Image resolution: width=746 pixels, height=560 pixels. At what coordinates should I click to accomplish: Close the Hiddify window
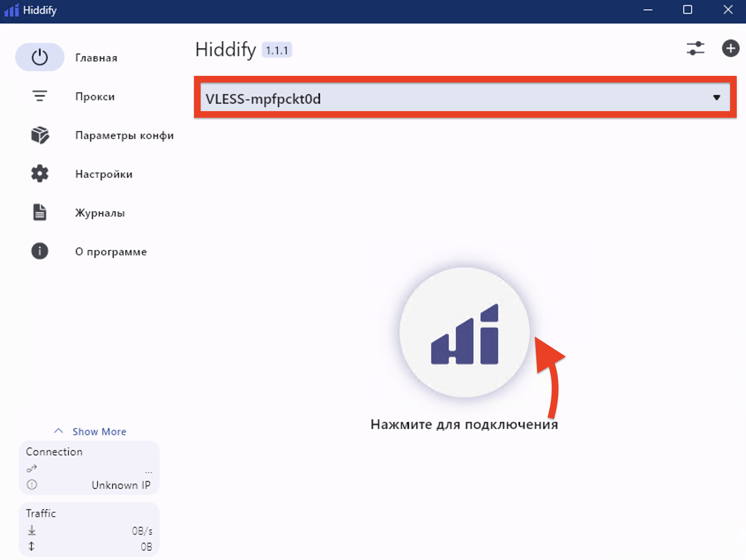click(728, 10)
